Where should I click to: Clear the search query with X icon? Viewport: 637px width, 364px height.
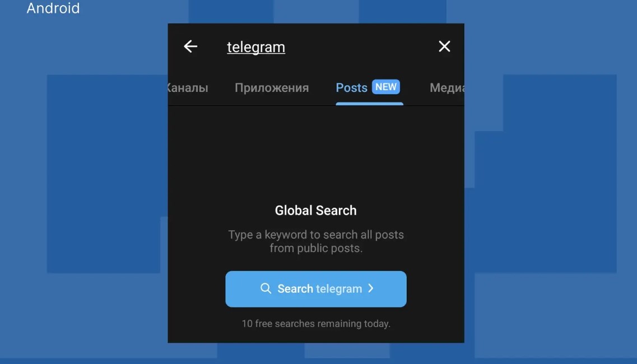tap(444, 46)
